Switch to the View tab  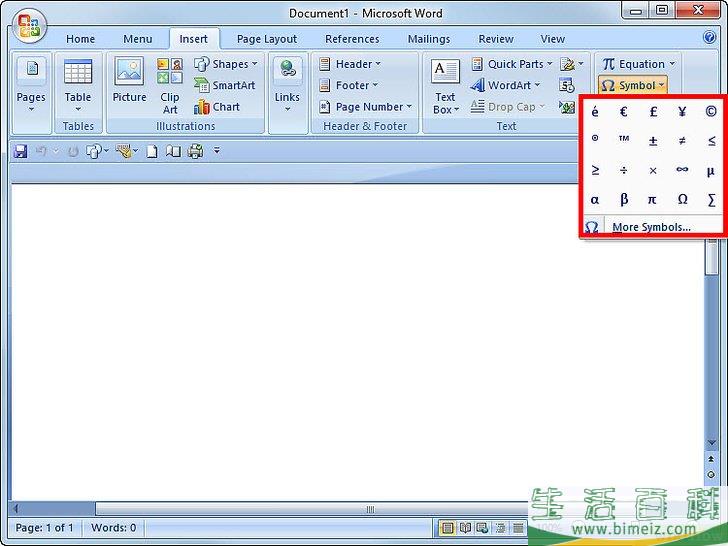[552, 39]
